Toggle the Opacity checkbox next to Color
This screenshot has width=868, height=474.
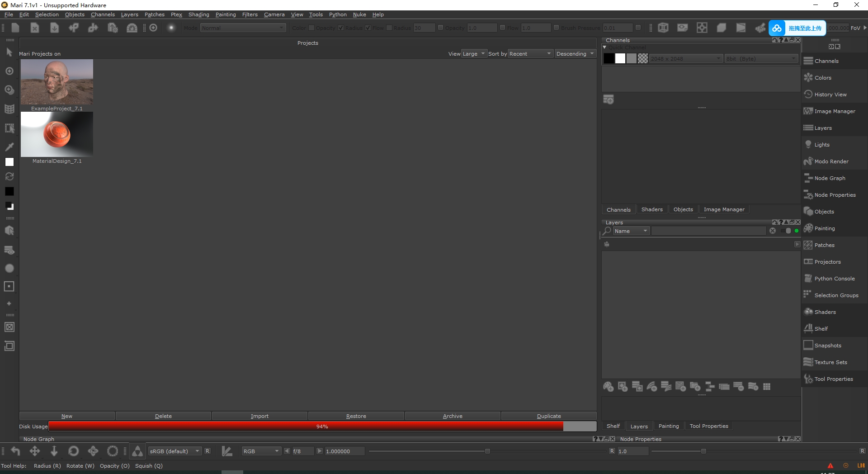311,28
